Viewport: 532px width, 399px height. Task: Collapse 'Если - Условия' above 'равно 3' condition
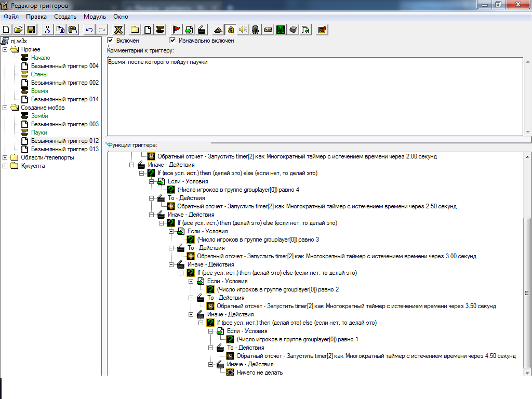[x=171, y=231]
